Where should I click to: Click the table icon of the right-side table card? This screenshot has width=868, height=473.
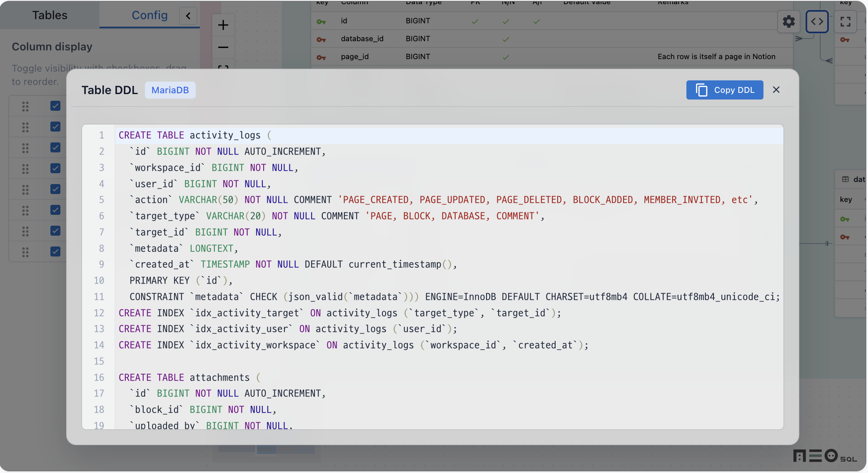coord(845,179)
